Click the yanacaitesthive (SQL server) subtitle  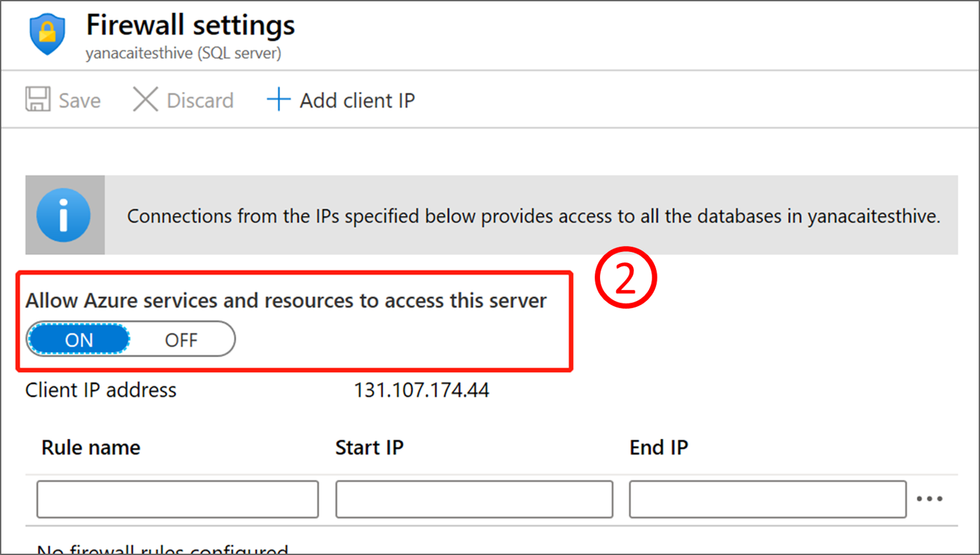[183, 54]
